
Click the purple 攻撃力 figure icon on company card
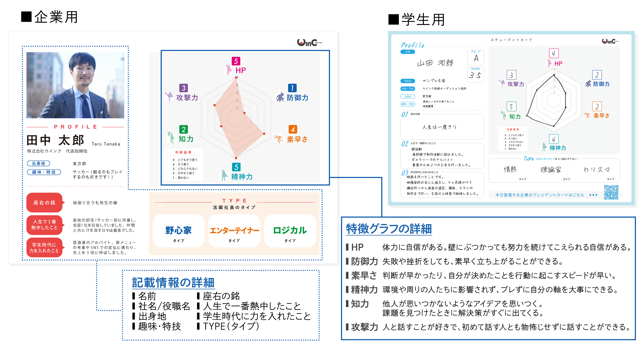coord(169,97)
